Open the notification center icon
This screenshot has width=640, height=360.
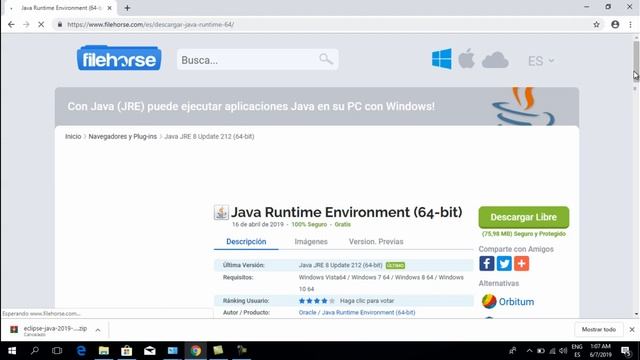[x=626, y=351]
